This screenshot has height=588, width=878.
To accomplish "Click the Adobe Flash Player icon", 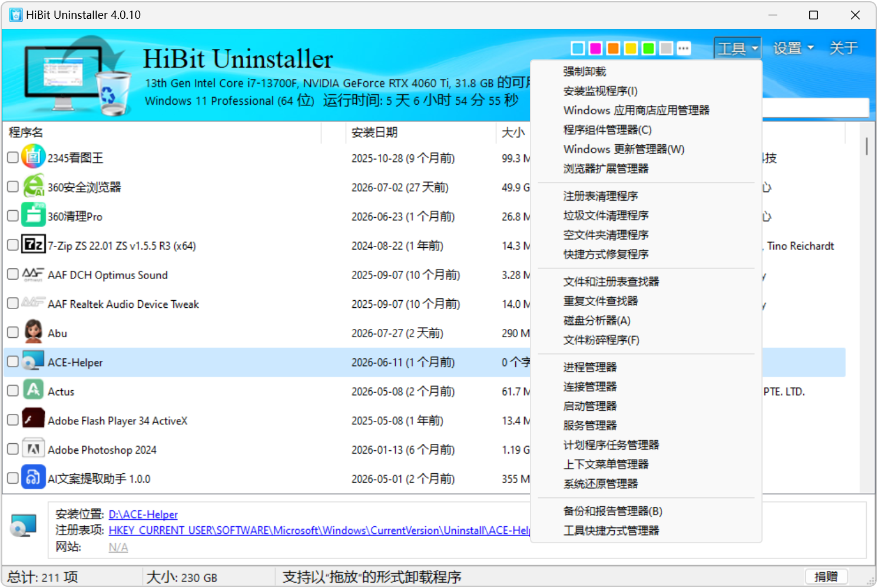I will (x=34, y=418).
